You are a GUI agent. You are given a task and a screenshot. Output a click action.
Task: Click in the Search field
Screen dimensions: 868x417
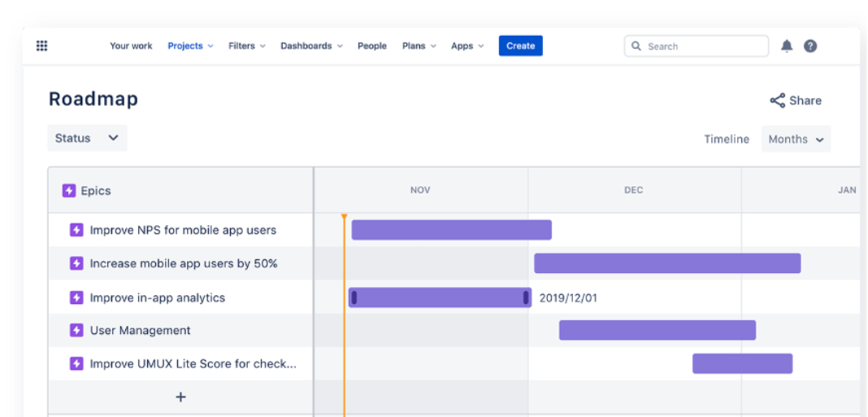(704, 46)
